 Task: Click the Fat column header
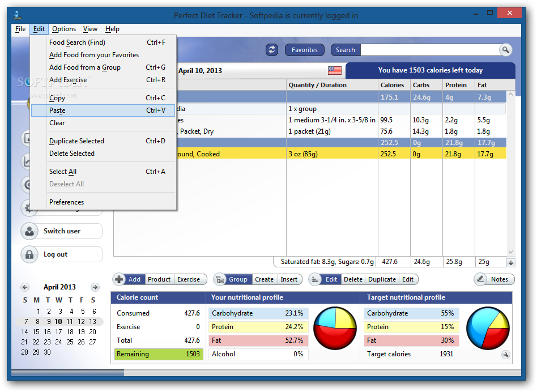pos(495,85)
